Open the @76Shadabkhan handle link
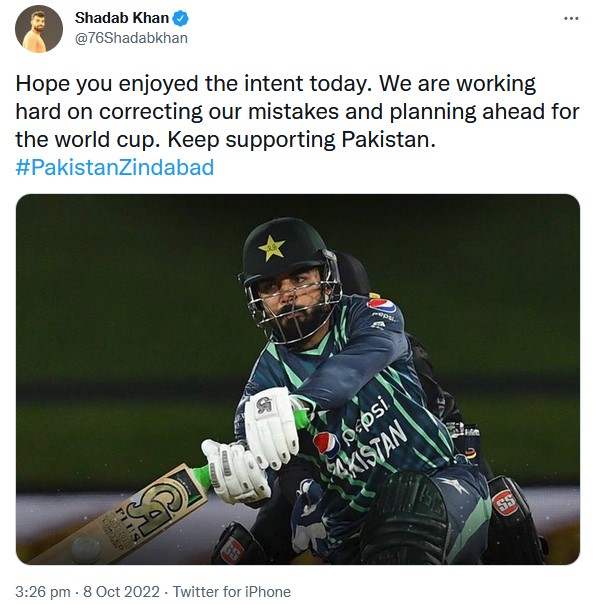The height and width of the screenshot is (604, 595). coord(131,38)
